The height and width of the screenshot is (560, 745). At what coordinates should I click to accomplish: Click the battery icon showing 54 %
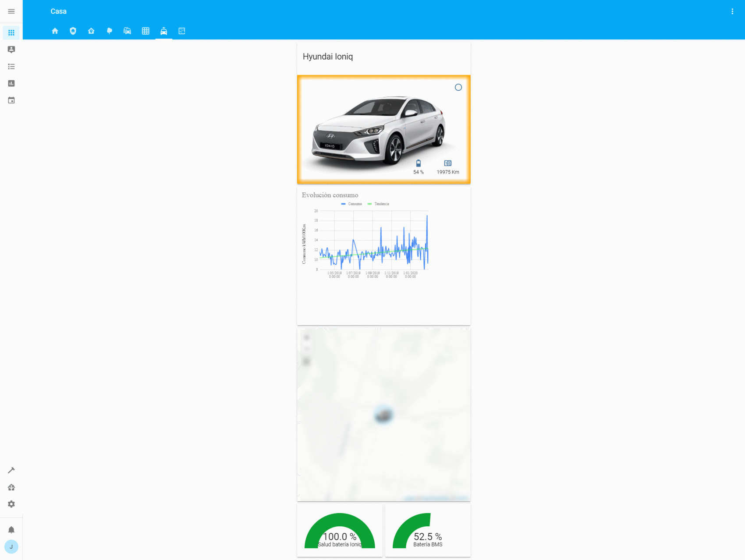point(419,163)
